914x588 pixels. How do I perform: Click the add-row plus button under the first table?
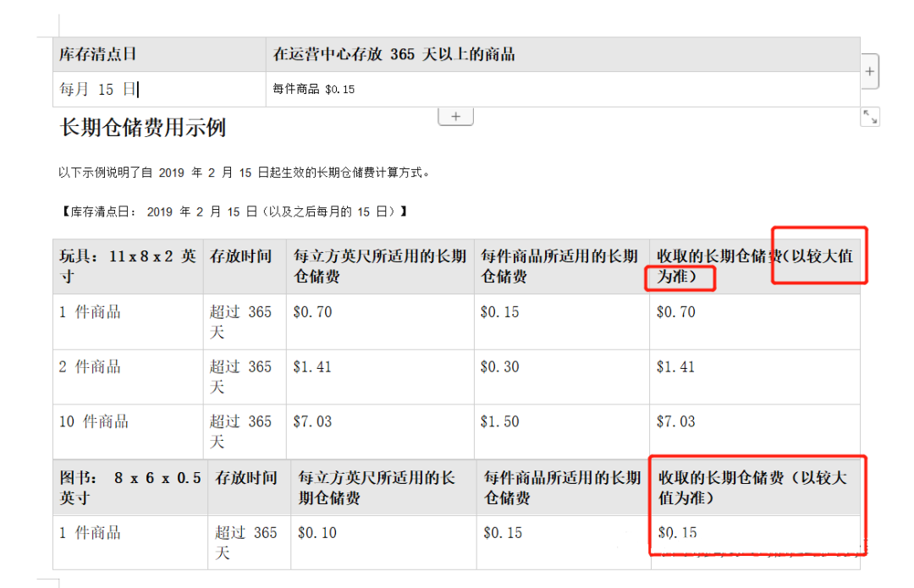tap(455, 117)
